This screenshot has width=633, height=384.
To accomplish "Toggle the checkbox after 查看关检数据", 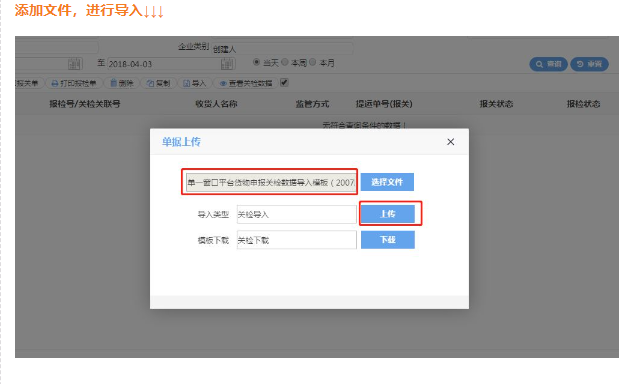I will pos(284,83).
